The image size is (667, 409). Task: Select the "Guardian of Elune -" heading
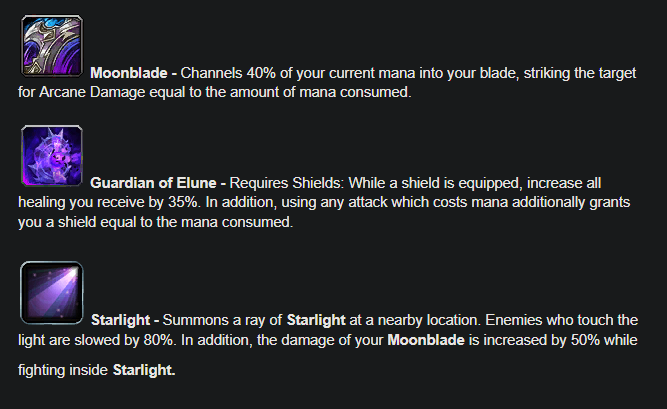click(x=159, y=183)
